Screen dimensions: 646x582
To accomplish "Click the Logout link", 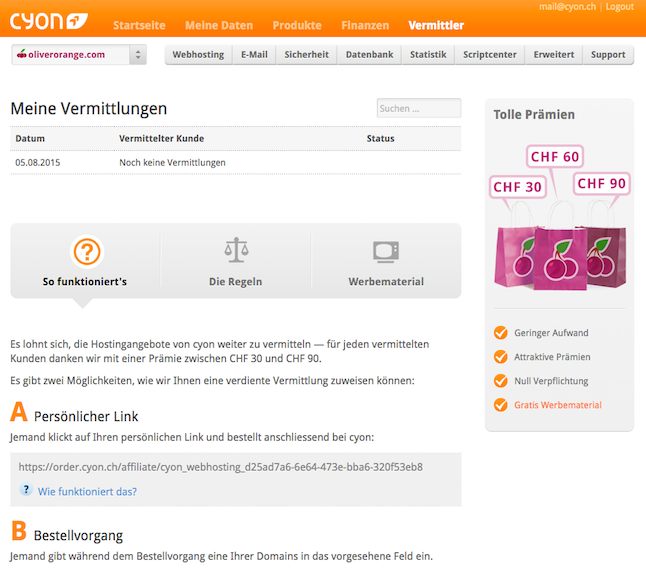I will pyautogui.click(x=620, y=7).
